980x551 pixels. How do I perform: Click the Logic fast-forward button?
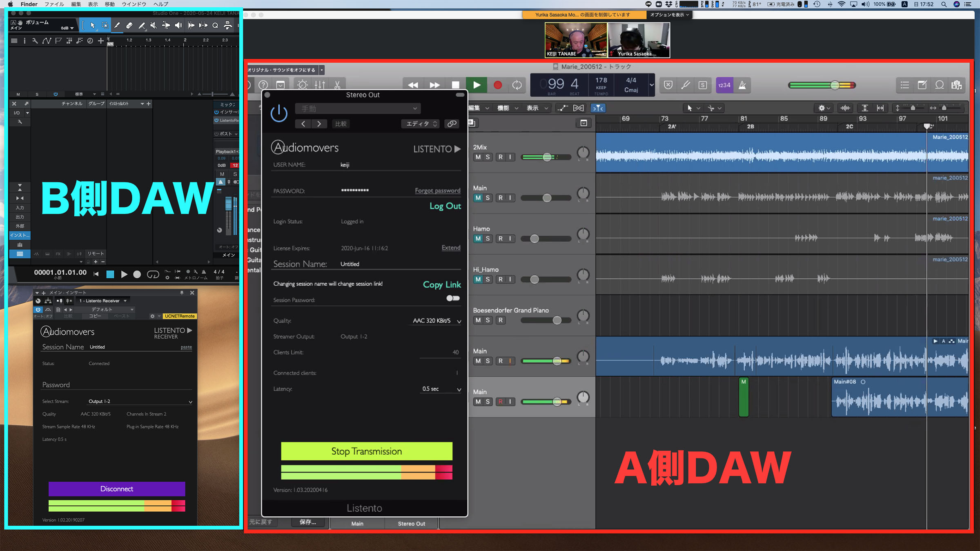tap(434, 85)
